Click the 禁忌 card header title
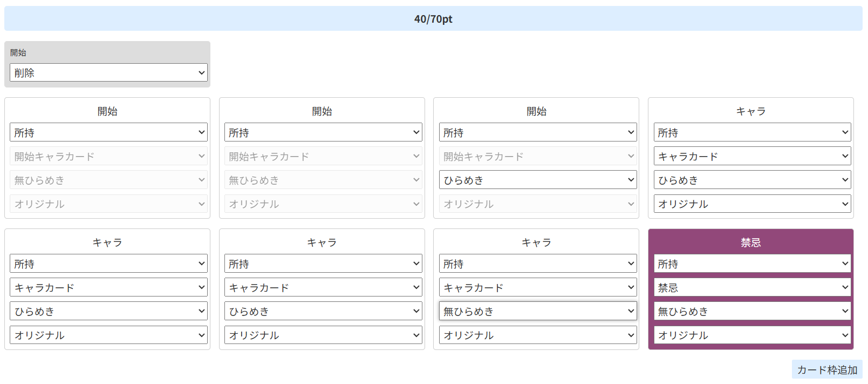Image resolution: width=868 pixels, height=384 pixels. pyautogui.click(x=750, y=243)
